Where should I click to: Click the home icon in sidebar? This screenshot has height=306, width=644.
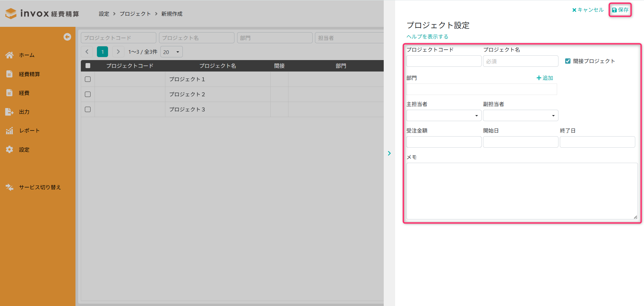[9, 55]
